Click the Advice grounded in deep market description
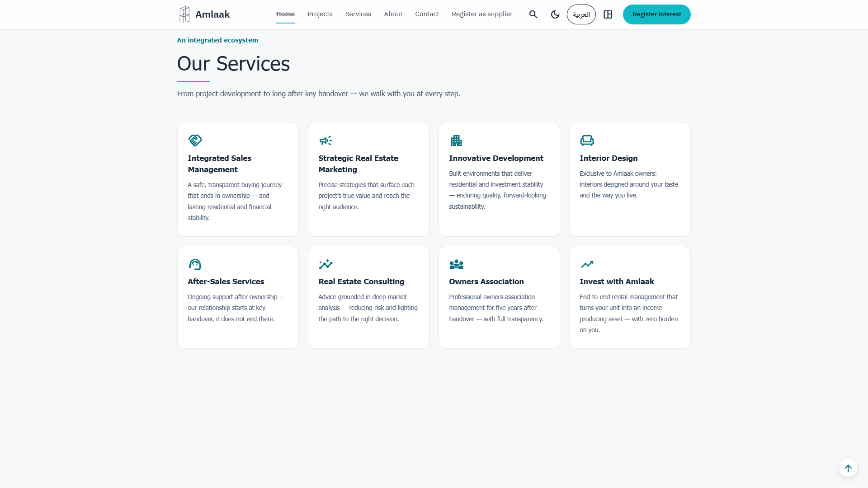Screen dimensions: 868x488 (x=368, y=308)
